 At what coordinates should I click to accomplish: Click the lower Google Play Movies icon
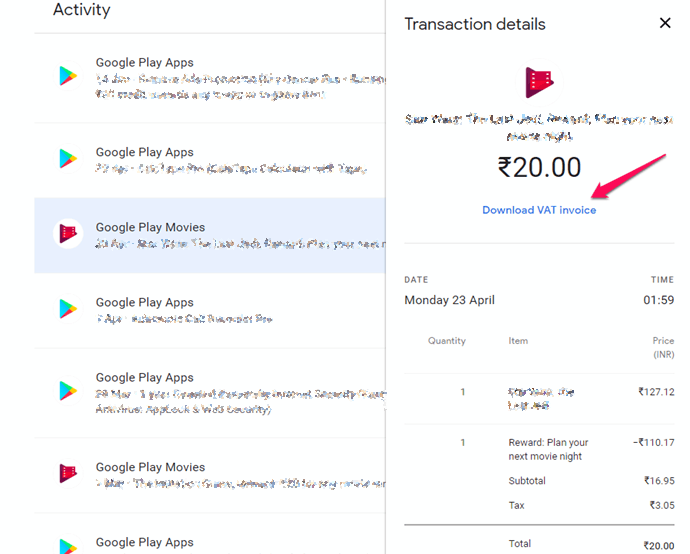68,473
